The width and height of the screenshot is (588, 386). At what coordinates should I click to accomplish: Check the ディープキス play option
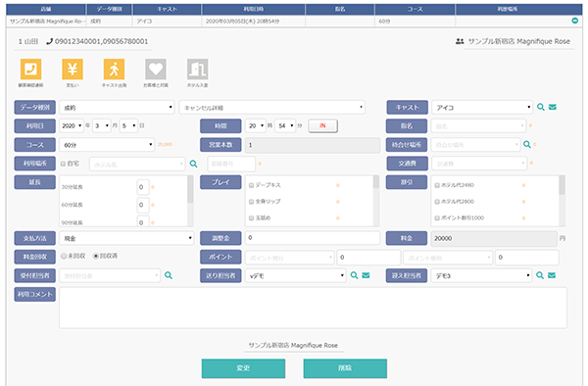tap(251, 185)
